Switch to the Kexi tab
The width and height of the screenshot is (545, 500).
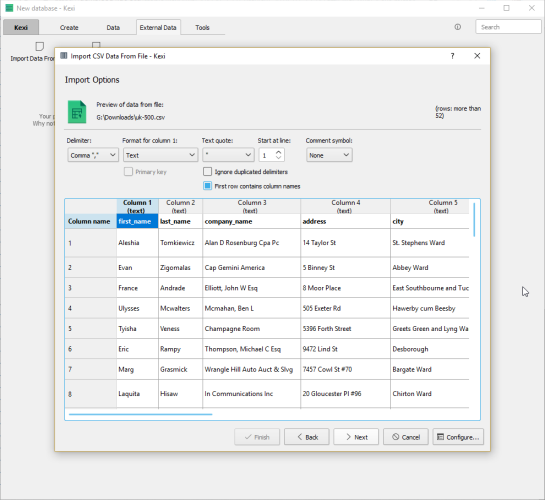click(21, 27)
